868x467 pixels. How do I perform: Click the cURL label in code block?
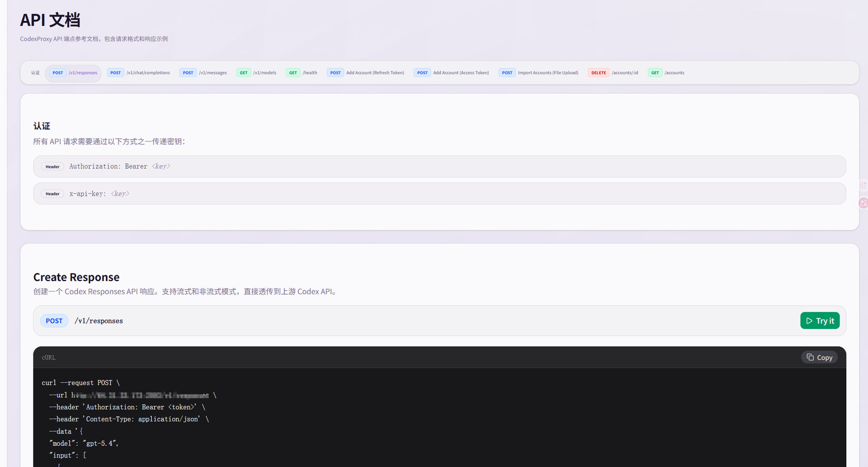[48, 357]
